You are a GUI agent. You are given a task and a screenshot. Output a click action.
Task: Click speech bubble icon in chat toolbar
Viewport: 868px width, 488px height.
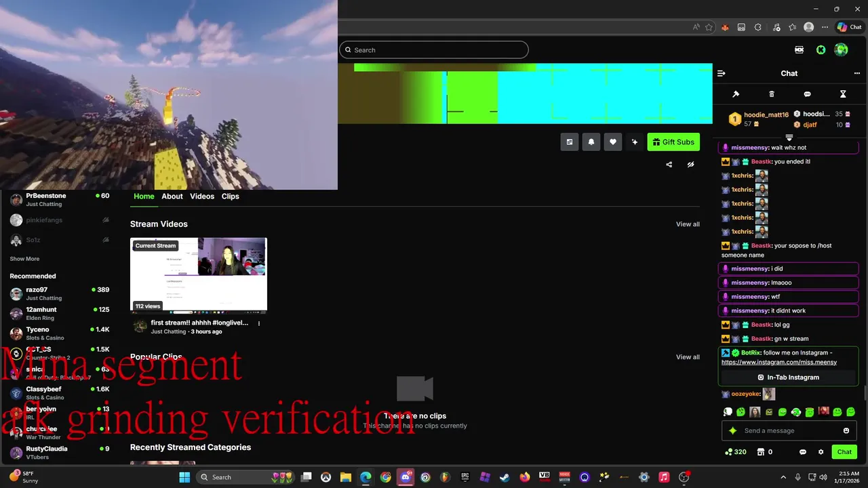[807, 94]
